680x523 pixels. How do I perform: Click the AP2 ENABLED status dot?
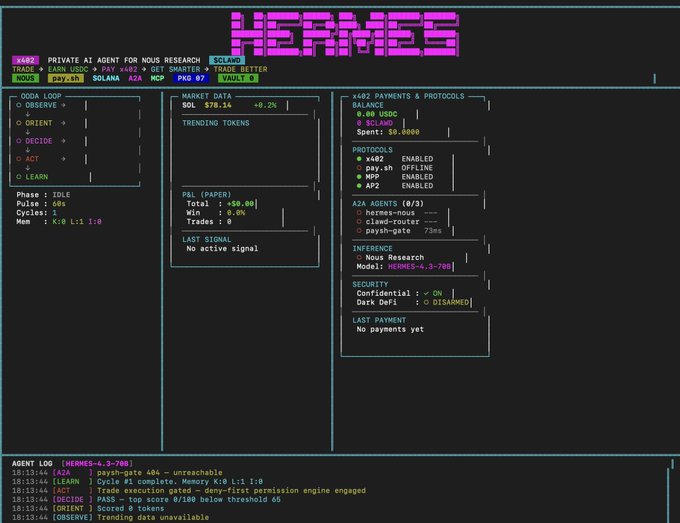point(359,186)
